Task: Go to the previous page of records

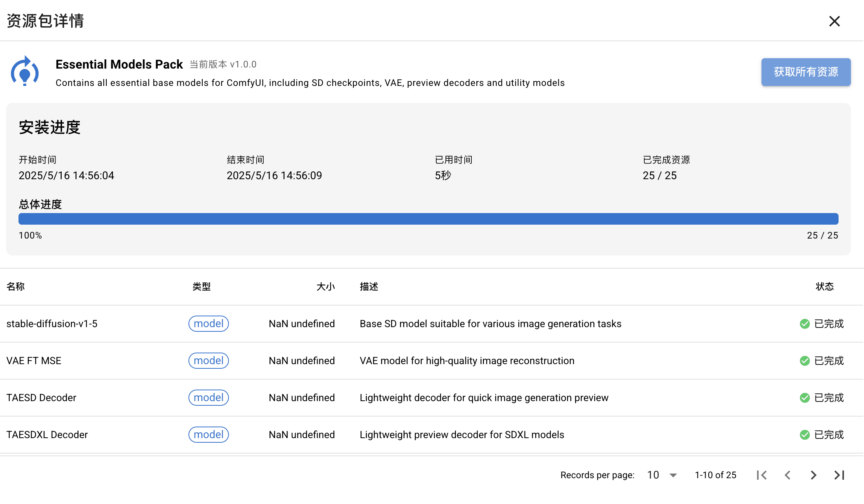Action: coord(788,475)
